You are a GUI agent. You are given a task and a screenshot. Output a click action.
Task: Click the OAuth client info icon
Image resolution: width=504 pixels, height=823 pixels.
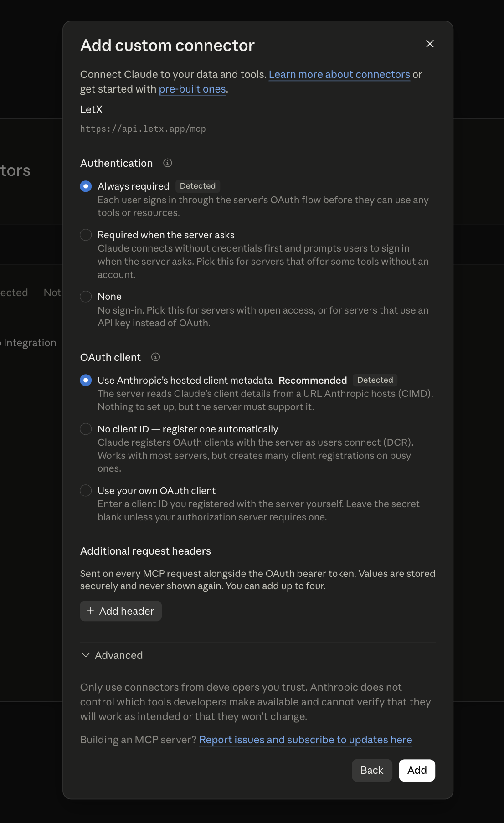tap(156, 357)
